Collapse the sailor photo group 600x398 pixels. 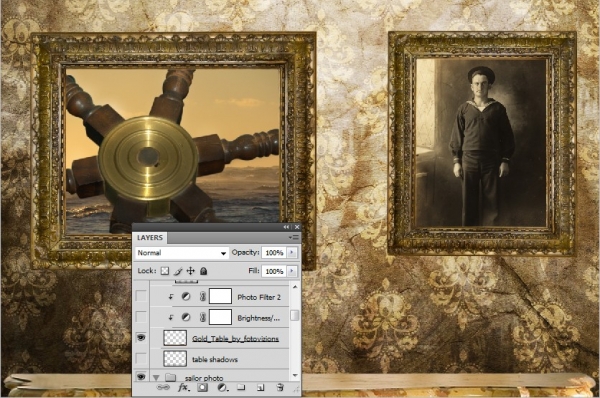click(156, 378)
